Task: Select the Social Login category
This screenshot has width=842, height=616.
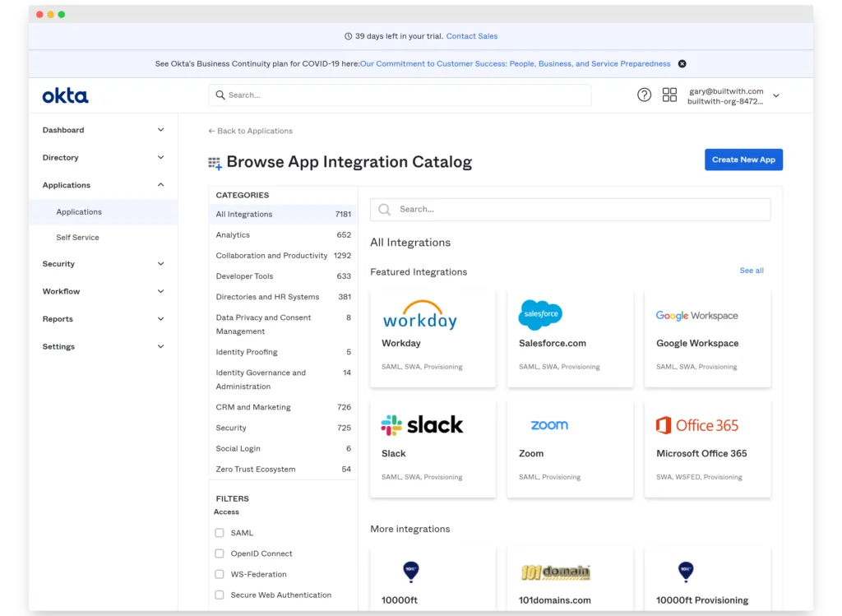Action: pos(283,449)
